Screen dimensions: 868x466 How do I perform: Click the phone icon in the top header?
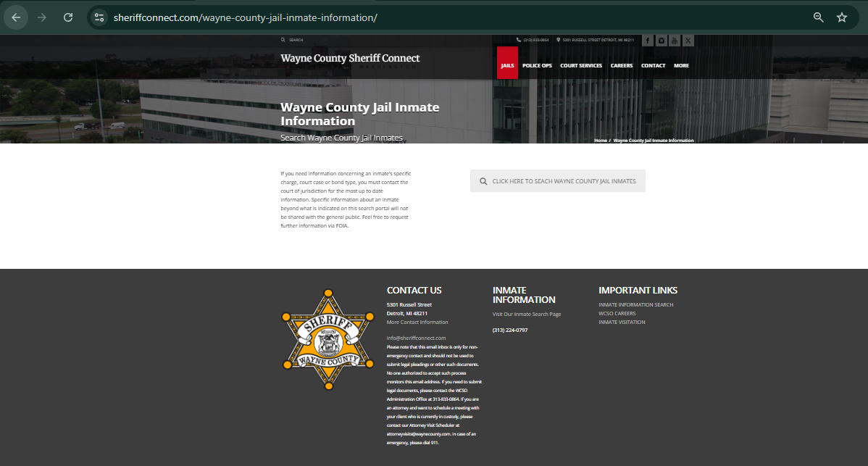(x=519, y=40)
